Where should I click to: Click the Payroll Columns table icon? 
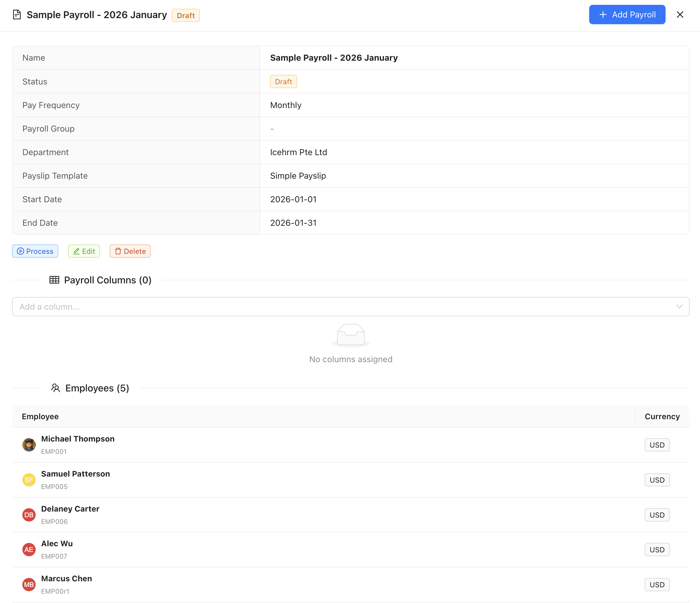coord(54,280)
